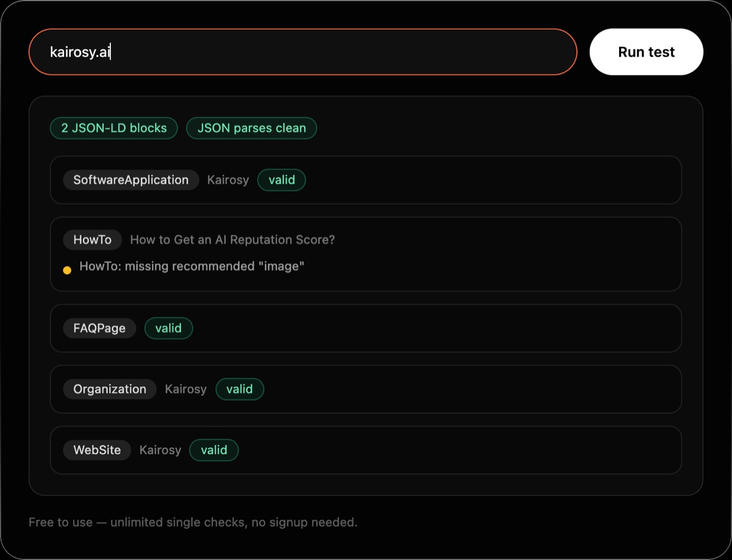The image size is (732, 560).
Task: Click the yellow warning dot icon
Action: 67,270
